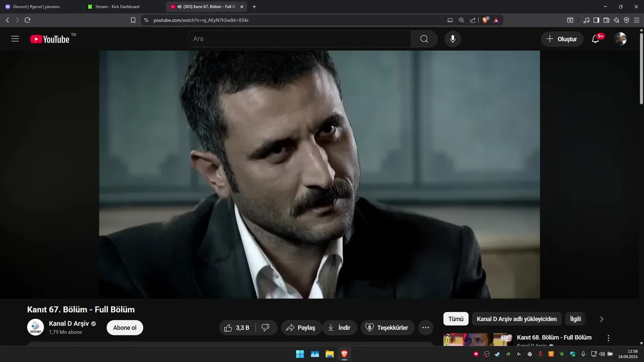Like the video with thumbs up

[x=236, y=328]
